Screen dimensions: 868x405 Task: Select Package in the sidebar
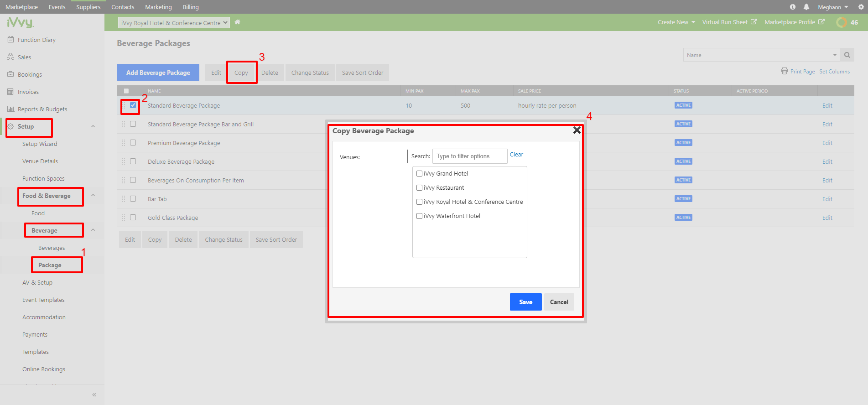pos(50,265)
